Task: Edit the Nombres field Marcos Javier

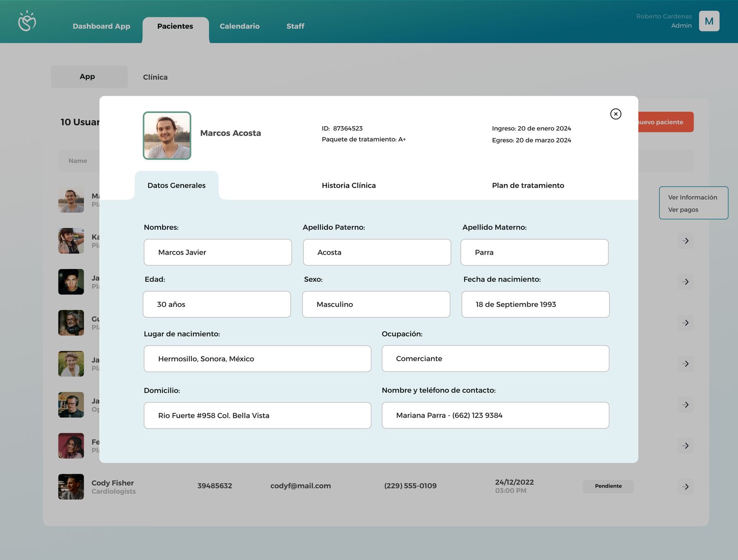Action: [x=218, y=252]
